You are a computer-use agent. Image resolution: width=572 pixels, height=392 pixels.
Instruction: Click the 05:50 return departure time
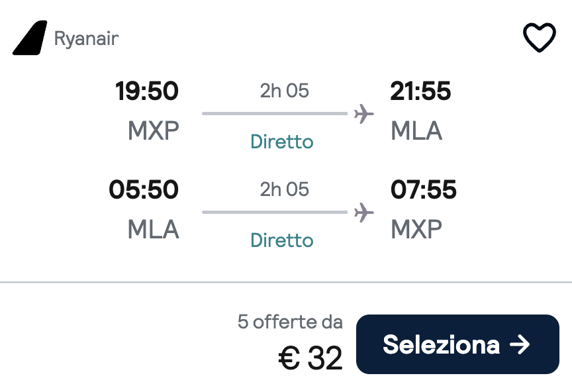144,189
